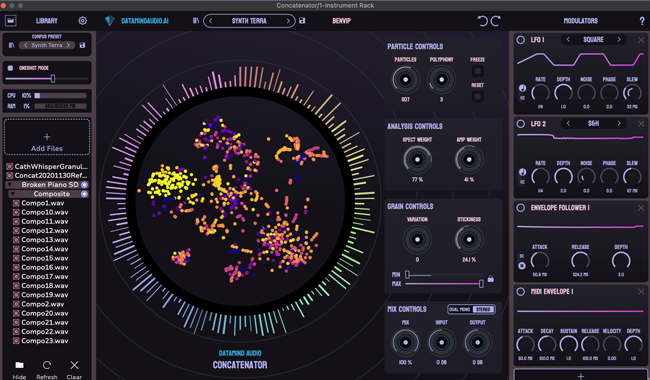Remove Envelope Follower 1 with its X
The image size is (650, 380).
641,208
